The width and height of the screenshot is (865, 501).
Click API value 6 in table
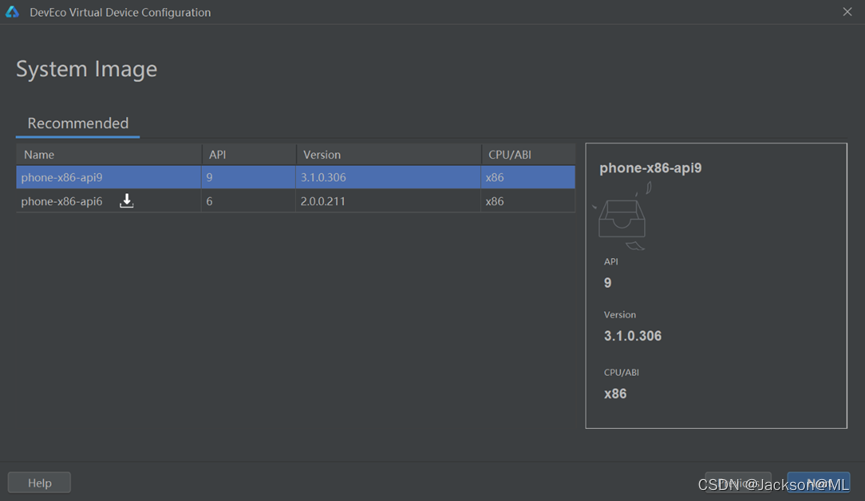[209, 201]
